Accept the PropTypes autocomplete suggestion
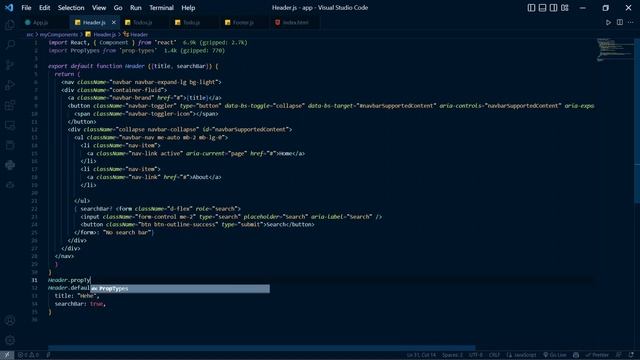This screenshot has width=640, height=360. pyautogui.click(x=180, y=289)
